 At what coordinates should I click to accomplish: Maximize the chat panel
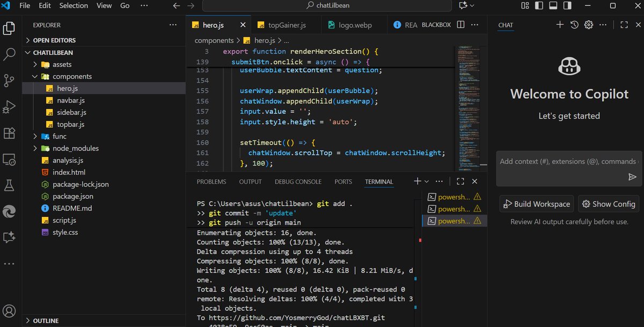tap(624, 25)
